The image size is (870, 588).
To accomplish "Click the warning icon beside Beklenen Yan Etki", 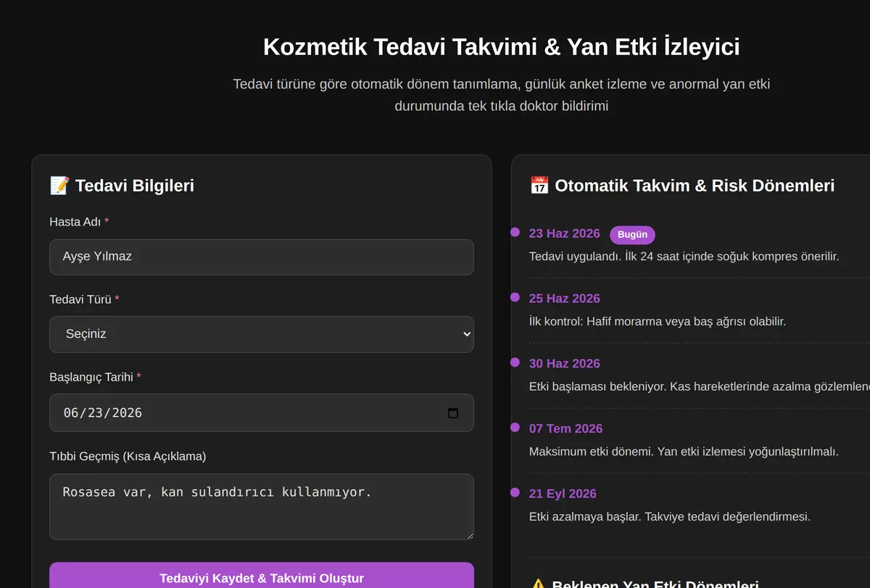I will click(538, 584).
